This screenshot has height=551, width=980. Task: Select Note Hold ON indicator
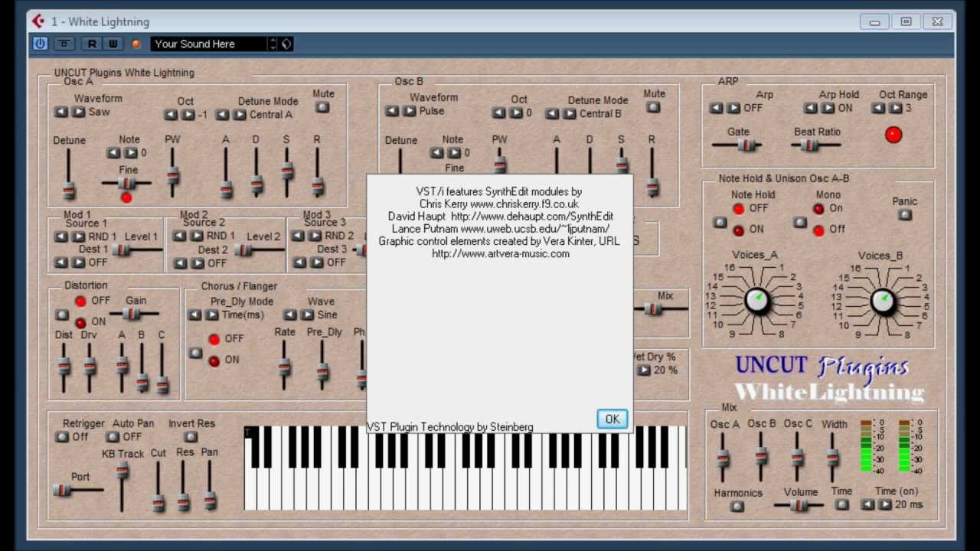738,230
